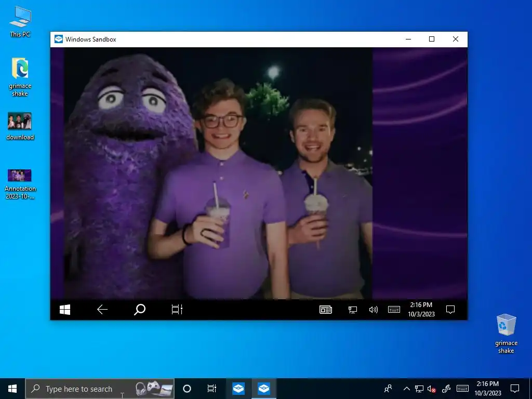532x399 pixels.
Task: Click the Start button inside the Sandbox
Action: 65,310
